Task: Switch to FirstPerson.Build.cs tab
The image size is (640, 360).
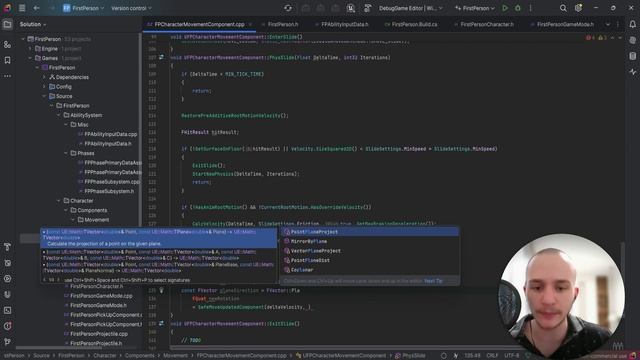Action: pyautogui.click(x=414, y=24)
